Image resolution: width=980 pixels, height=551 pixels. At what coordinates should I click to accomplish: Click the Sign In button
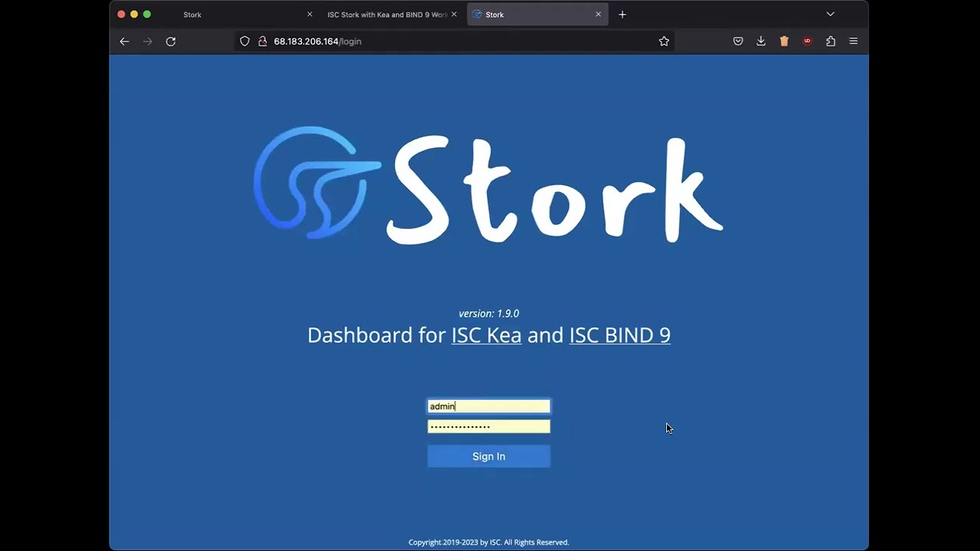click(488, 456)
